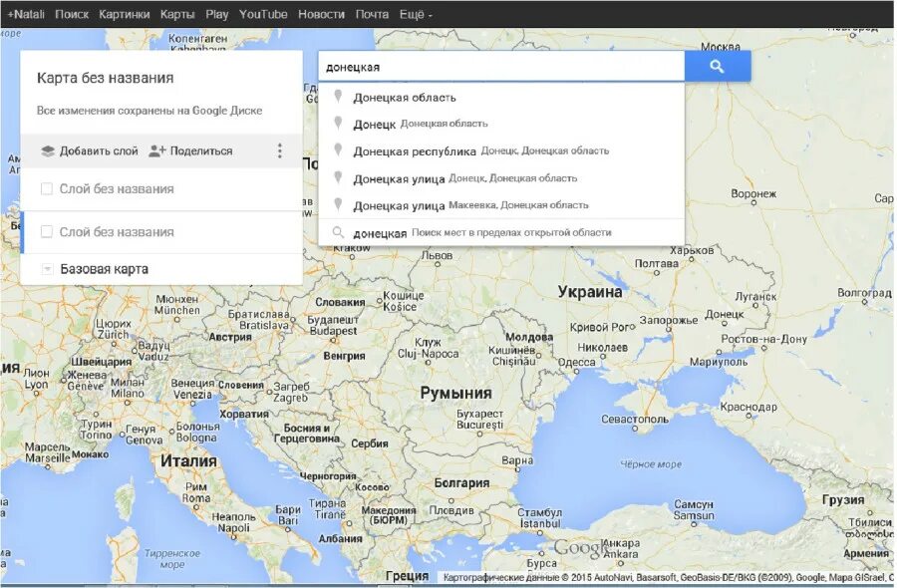The height and width of the screenshot is (588, 897).
Task: Click Ростов-на-Дону on the map
Action: click(763, 339)
